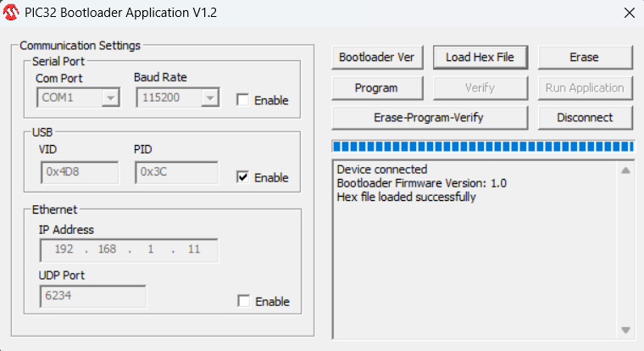Screen dimensions: 644x351
Task: Open the Com Port dropdown
Action: [x=110, y=98]
